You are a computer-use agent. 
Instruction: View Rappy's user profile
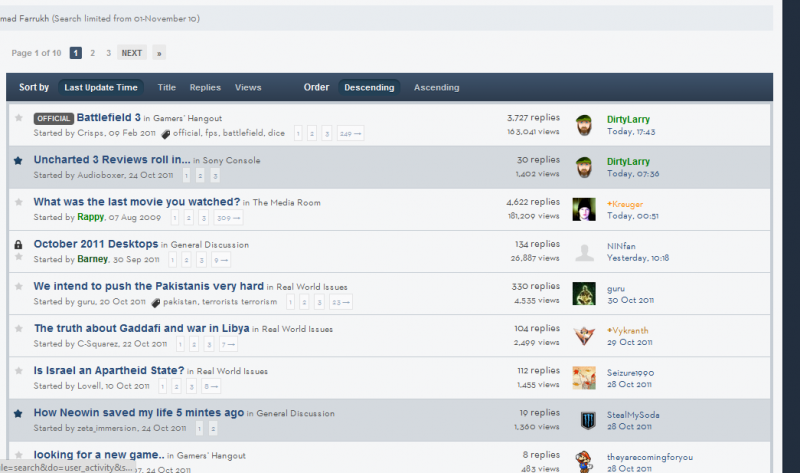click(x=91, y=217)
